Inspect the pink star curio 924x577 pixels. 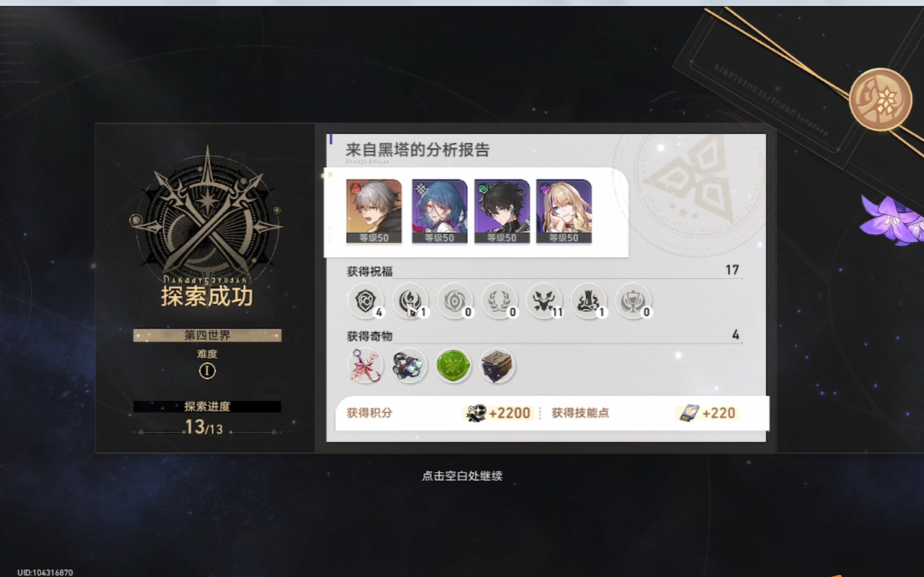coord(366,366)
